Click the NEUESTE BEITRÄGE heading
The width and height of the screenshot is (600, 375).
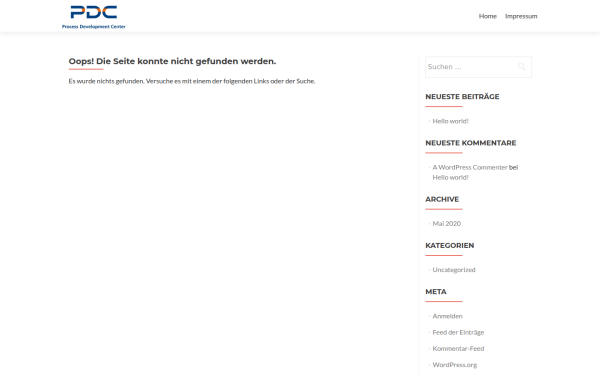[462, 97]
